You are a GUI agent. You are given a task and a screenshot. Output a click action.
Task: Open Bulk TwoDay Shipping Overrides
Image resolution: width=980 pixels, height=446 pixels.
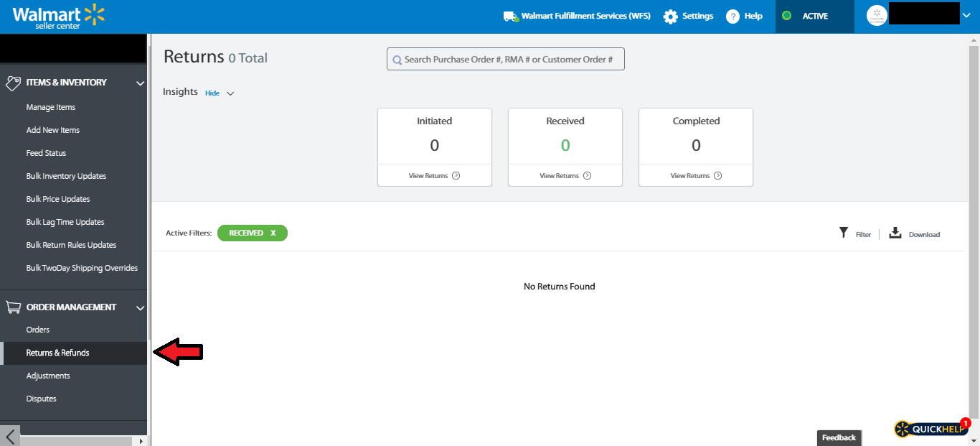[82, 268]
